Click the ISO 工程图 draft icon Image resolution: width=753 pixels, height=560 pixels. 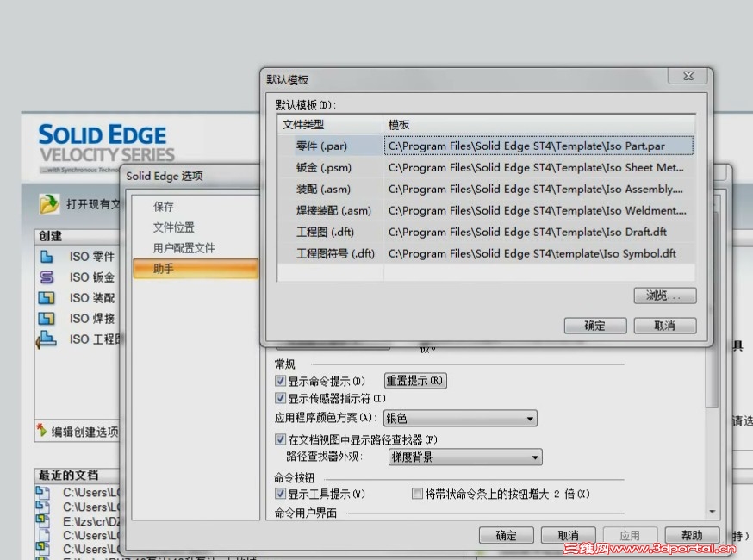47,339
